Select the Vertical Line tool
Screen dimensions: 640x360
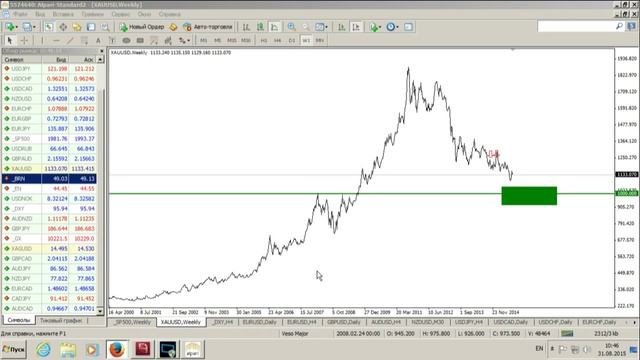coord(42,40)
